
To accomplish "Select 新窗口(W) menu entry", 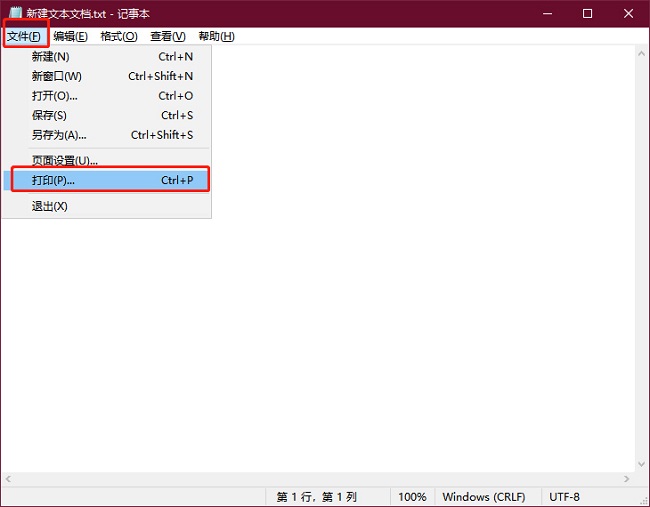I will [107, 76].
